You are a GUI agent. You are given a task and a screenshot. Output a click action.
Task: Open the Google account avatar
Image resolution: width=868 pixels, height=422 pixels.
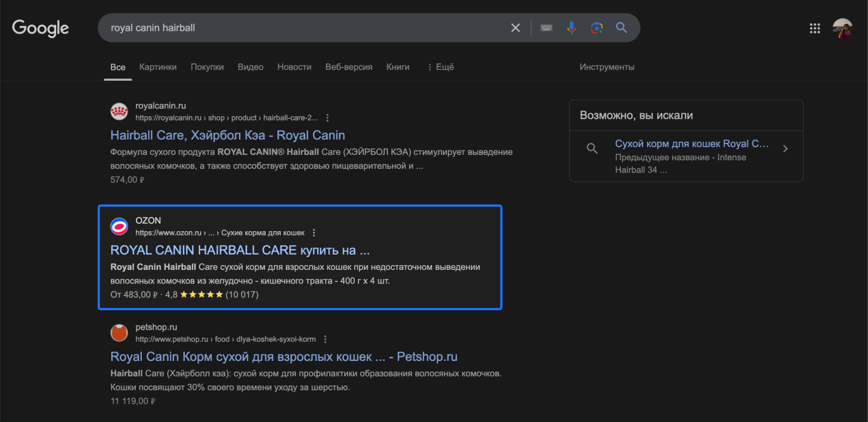coord(842,28)
